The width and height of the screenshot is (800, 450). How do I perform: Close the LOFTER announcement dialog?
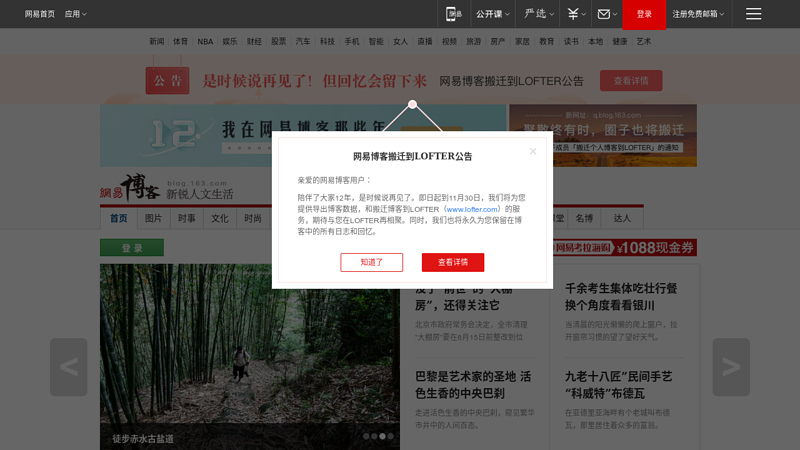click(533, 152)
